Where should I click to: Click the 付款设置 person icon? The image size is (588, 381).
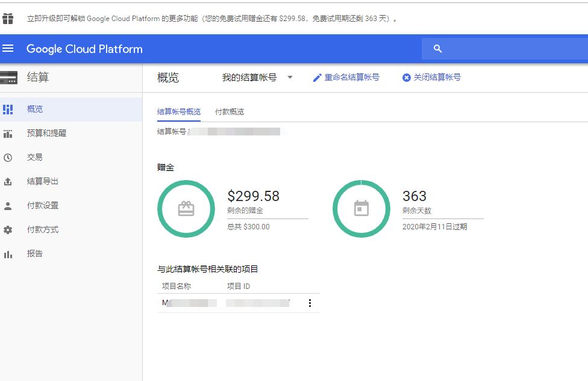pyautogui.click(x=8, y=206)
